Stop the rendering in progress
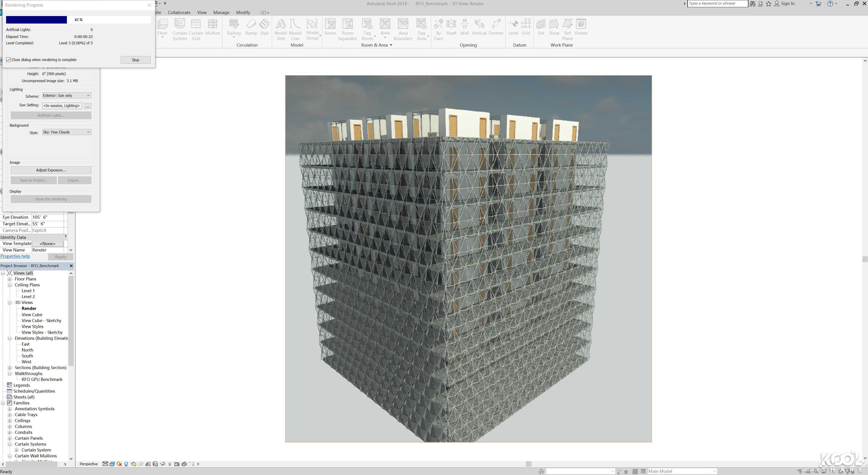Viewport: 868px width, 475px height. tap(135, 60)
